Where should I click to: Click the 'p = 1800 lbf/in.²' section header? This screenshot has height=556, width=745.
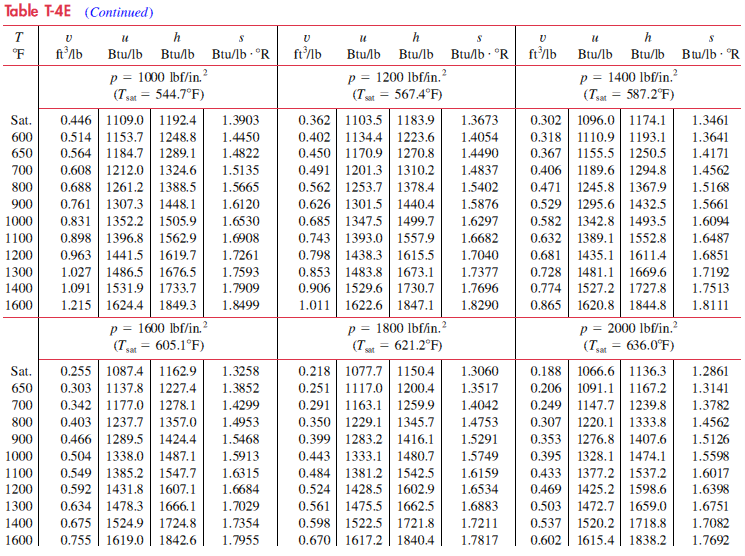pyautogui.click(x=398, y=328)
